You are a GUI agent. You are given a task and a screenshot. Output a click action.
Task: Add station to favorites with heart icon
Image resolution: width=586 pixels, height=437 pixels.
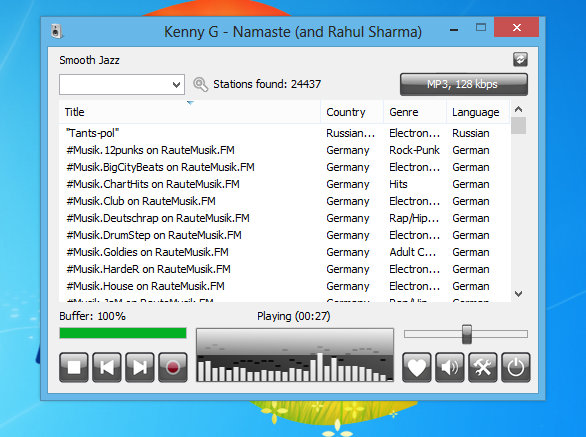click(x=417, y=367)
